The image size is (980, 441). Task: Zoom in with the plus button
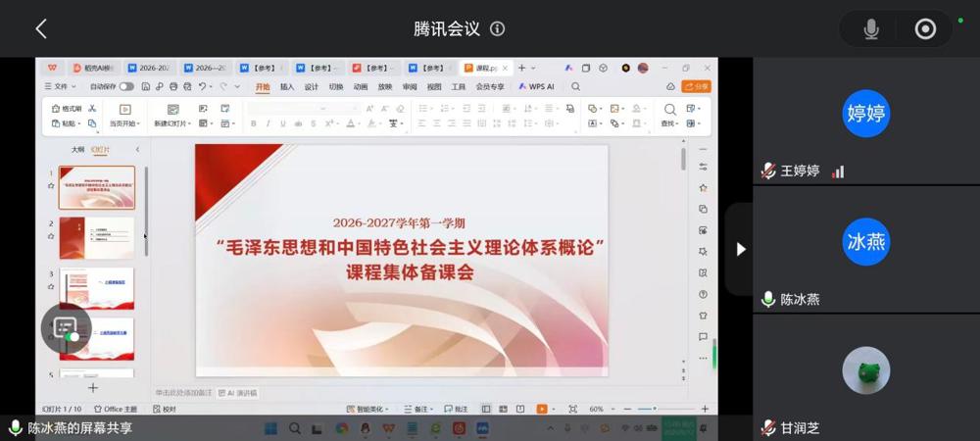705,409
